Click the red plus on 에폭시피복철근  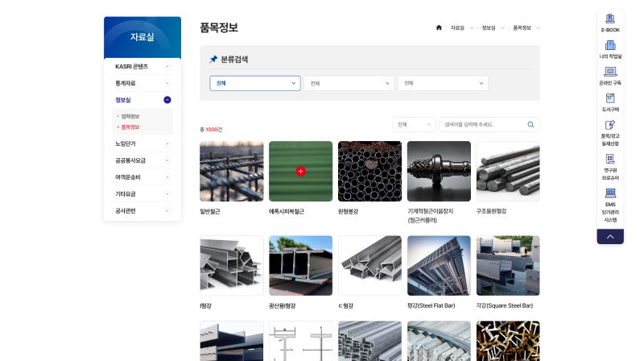click(300, 171)
